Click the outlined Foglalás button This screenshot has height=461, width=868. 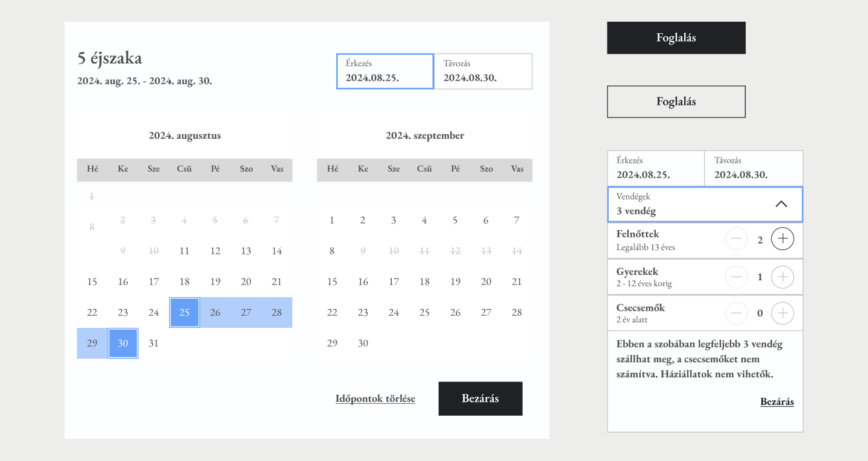click(x=676, y=101)
